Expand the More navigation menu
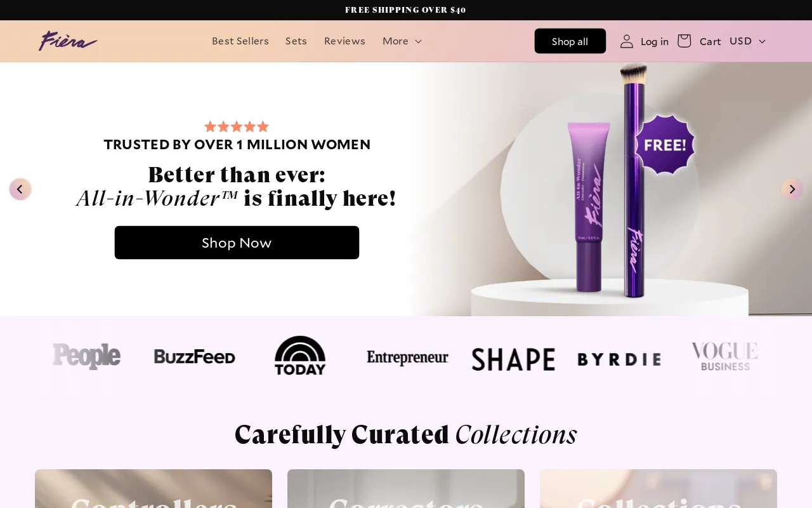The width and height of the screenshot is (812, 508). pos(402,41)
